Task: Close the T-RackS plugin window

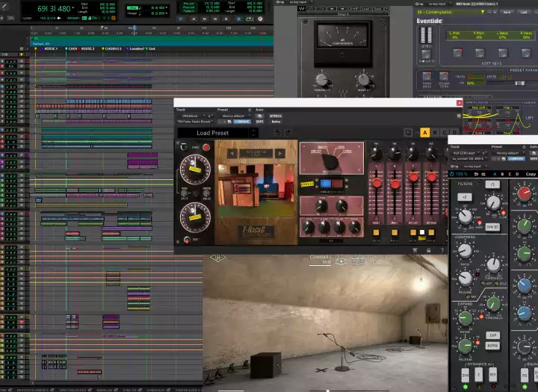Action: [x=460, y=103]
